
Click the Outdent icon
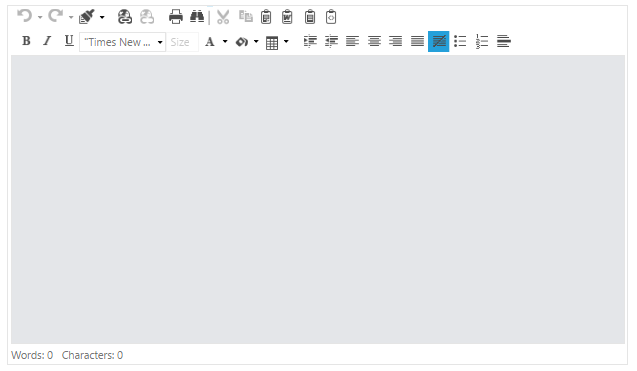332,41
